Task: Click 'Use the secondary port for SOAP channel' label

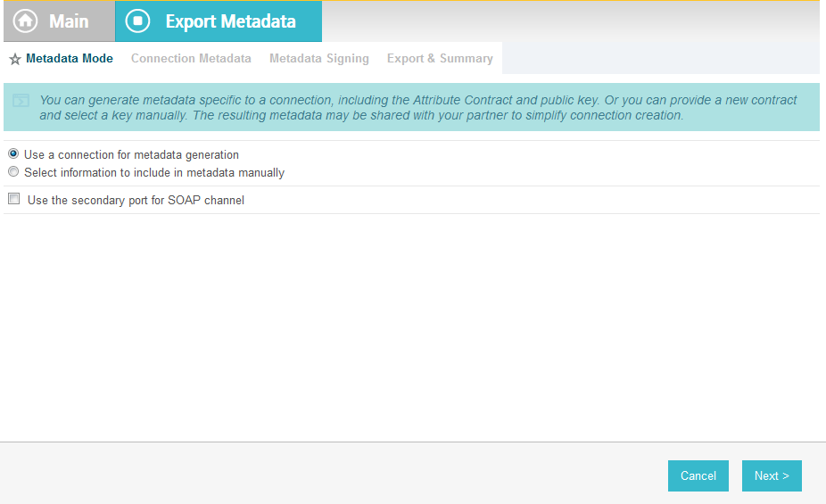Action: click(136, 200)
